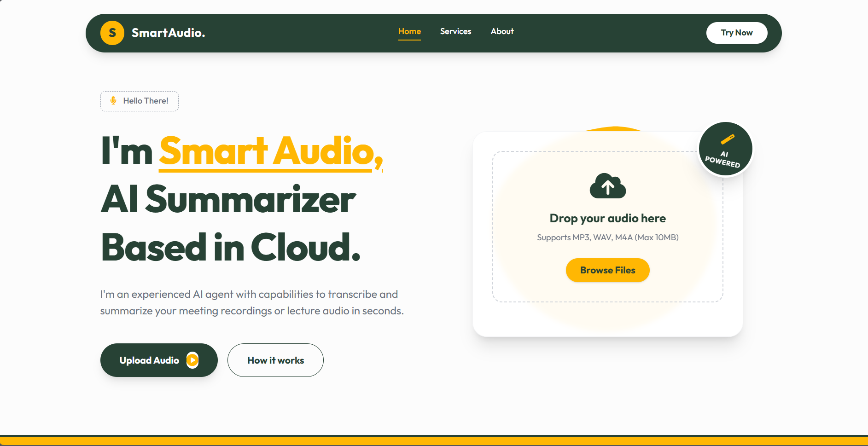Image resolution: width=868 pixels, height=446 pixels.
Task: Open the About nav item
Action: tap(502, 31)
